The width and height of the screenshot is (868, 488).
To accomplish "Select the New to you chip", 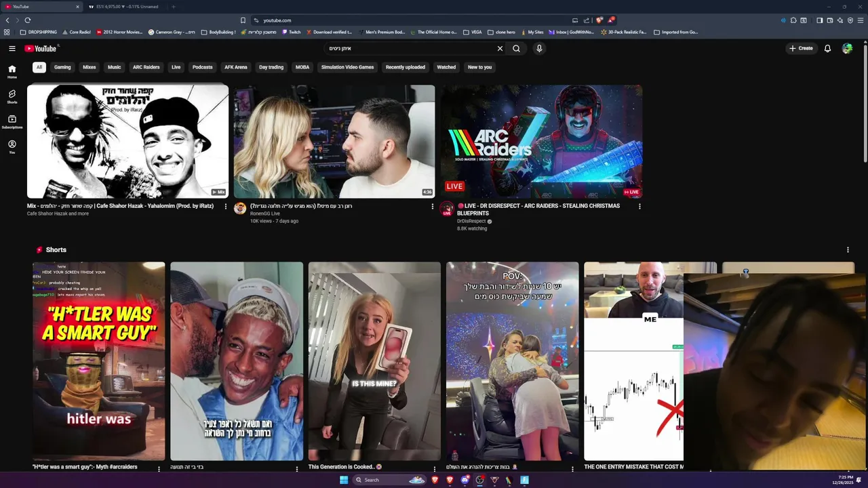I will pos(479,67).
